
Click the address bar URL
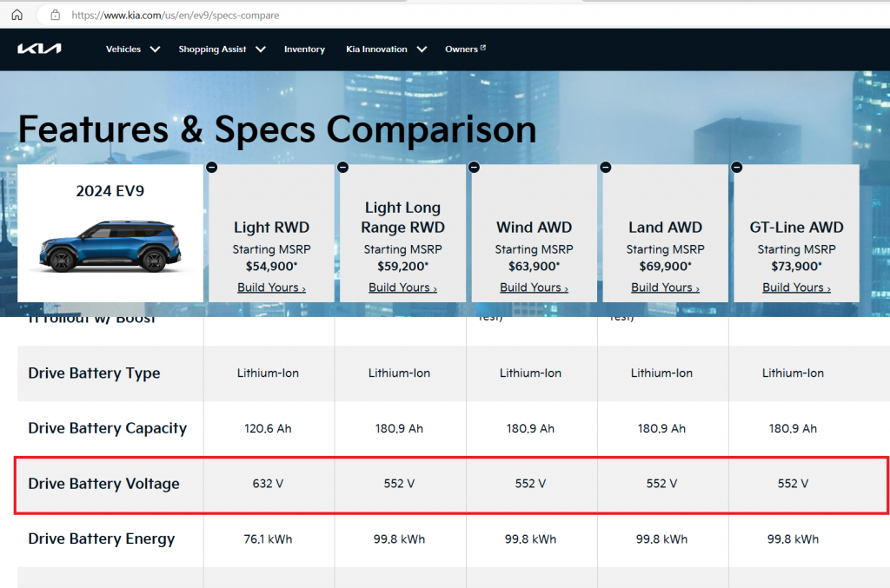176,16
